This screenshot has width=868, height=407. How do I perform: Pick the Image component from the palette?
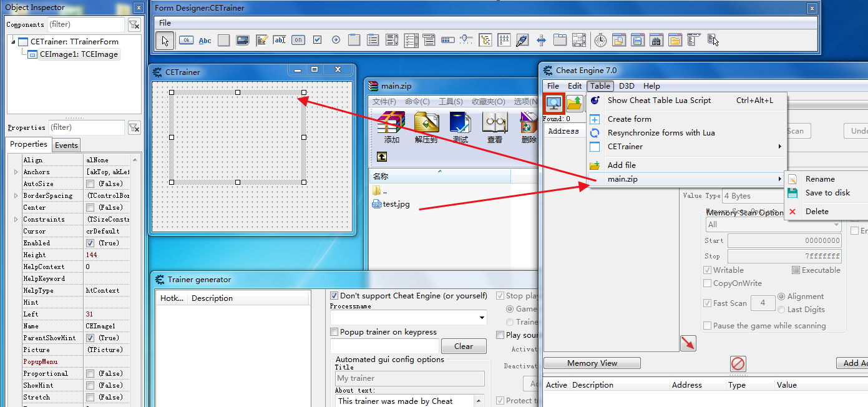(x=242, y=41)
